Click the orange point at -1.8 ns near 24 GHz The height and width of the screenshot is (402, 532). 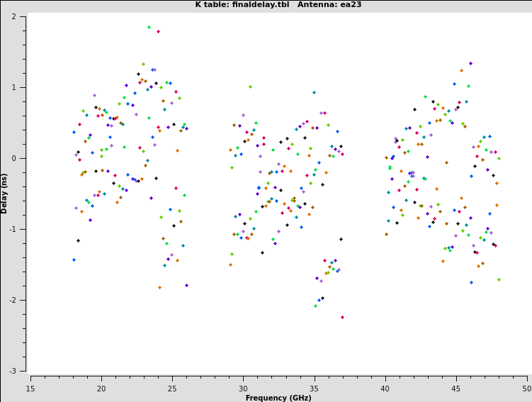point(159,287)
